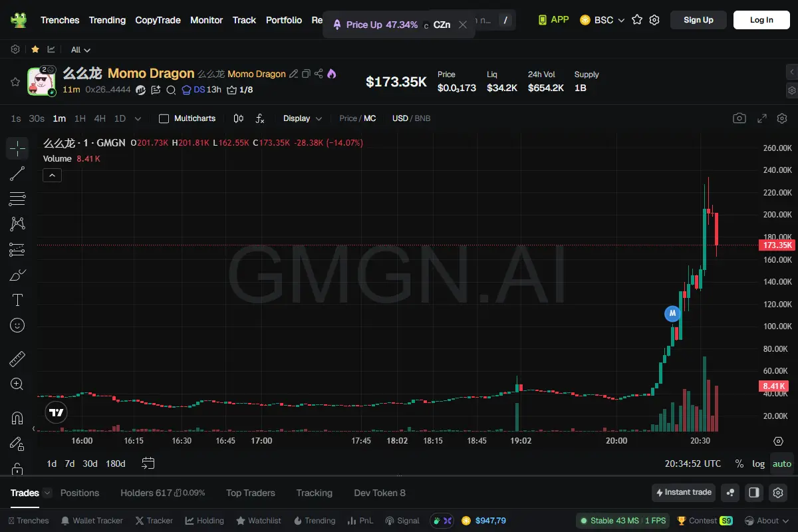798x532 pixels.
Task: Click the flame icon beside token name
Action: 332,74
